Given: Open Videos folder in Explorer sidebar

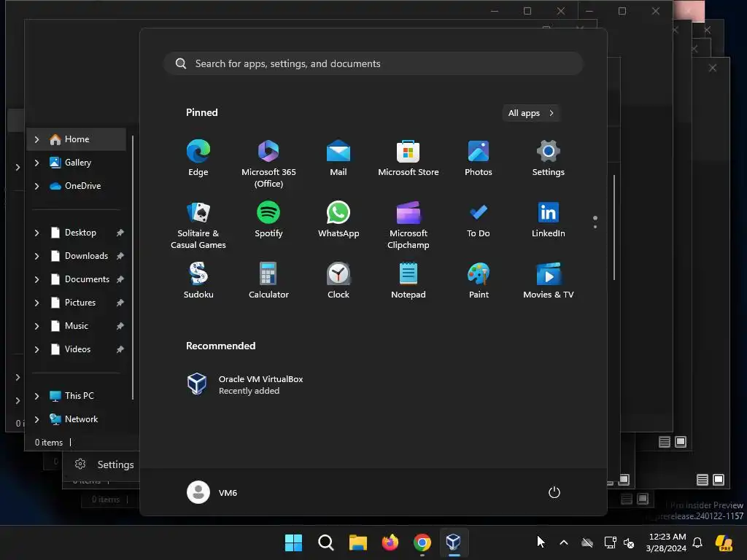Looking at the screenshot, I should pos(76,349).
